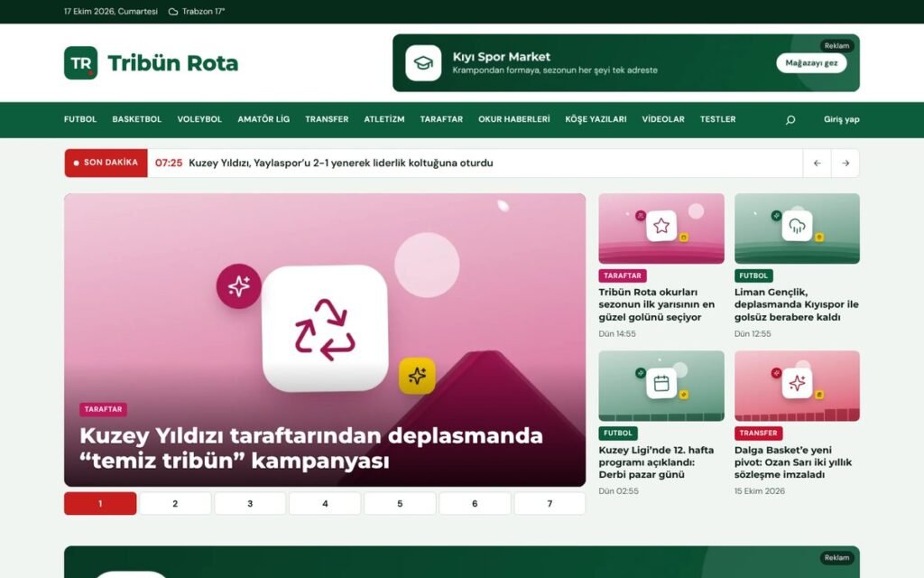The image size is (924, 578).
Task: Open the rain cloud thumbnail for Liman Gençlik story
Action: (x=797, y=228)
